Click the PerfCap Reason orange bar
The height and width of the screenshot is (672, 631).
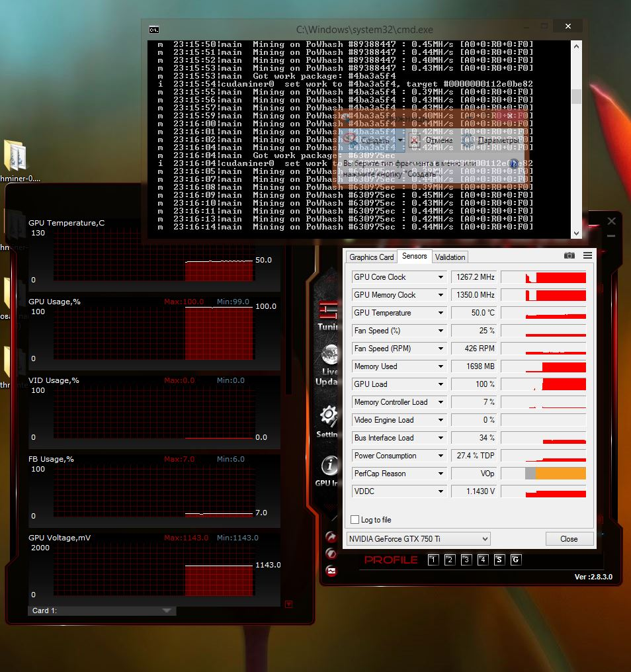click(560, 474)
